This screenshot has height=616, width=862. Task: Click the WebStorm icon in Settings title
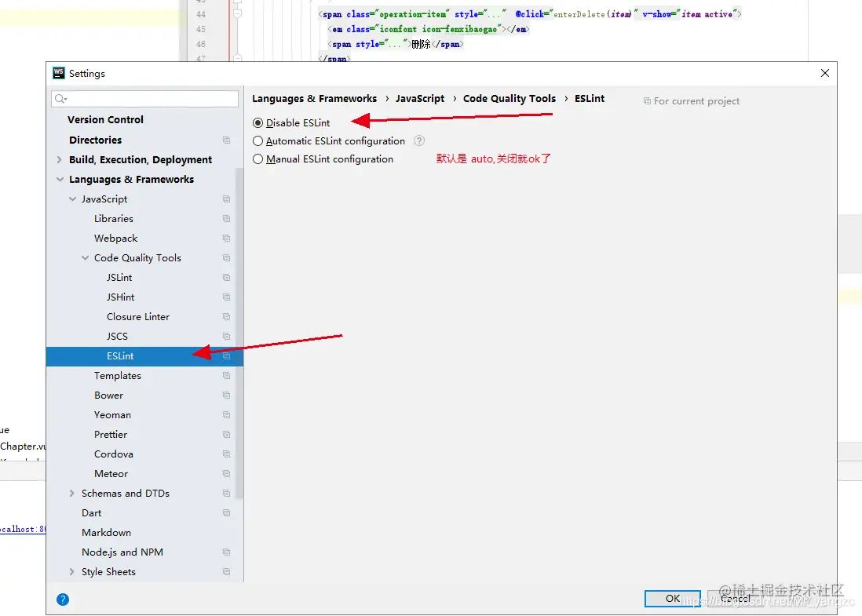click(x=59, y=73)
